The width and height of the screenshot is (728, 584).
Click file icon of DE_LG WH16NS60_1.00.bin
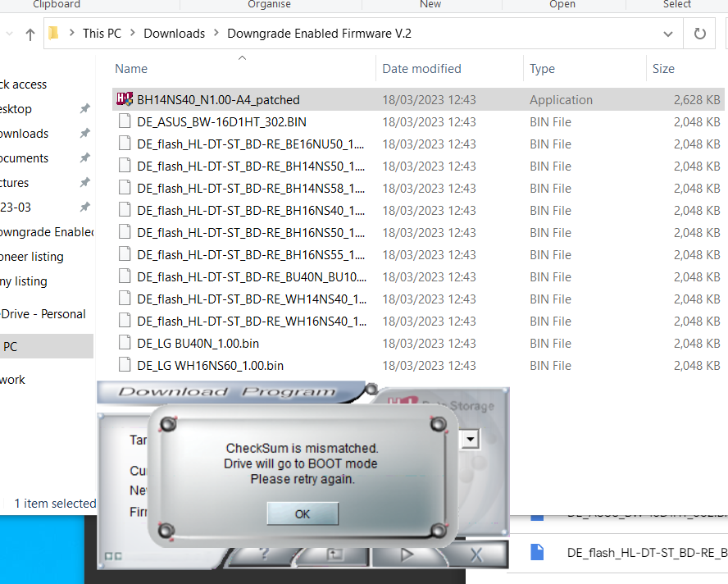pyautogui.click(x=125, y=365)
